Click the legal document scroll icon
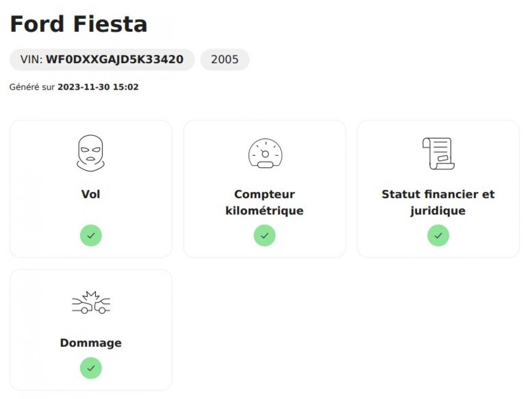This screenshot has height=399, width=532. (438, 153)
